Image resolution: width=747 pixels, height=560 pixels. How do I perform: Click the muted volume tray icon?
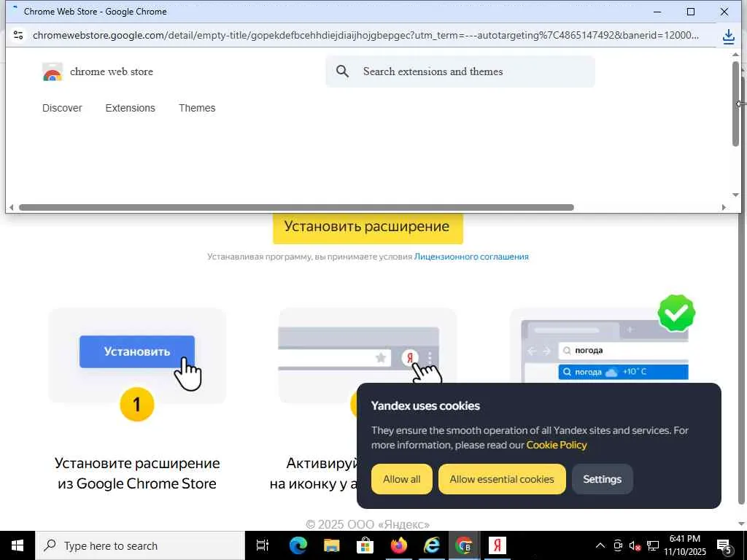pos(635,545)
